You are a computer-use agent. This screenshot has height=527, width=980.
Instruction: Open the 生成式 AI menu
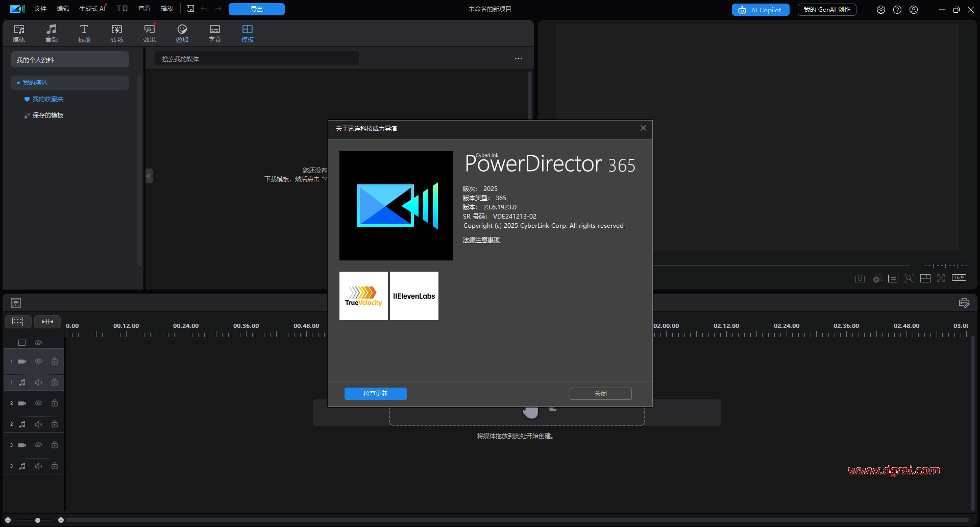92,9
